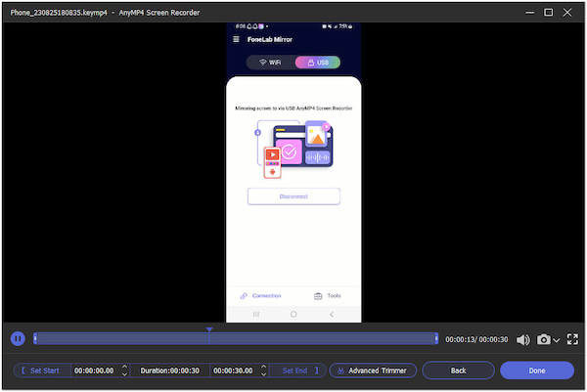Edit the end time 00:00:30.00 field

[x=233, y=370]
